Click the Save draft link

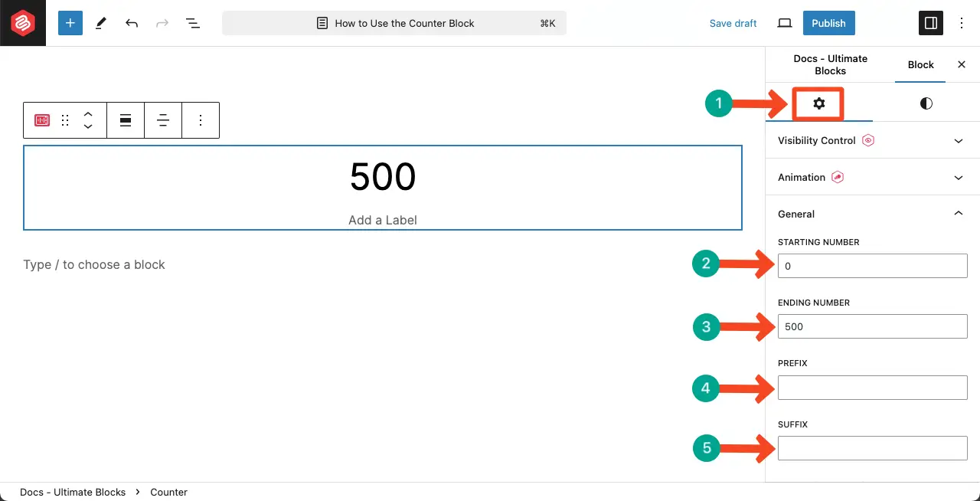[x=733, y=23]
